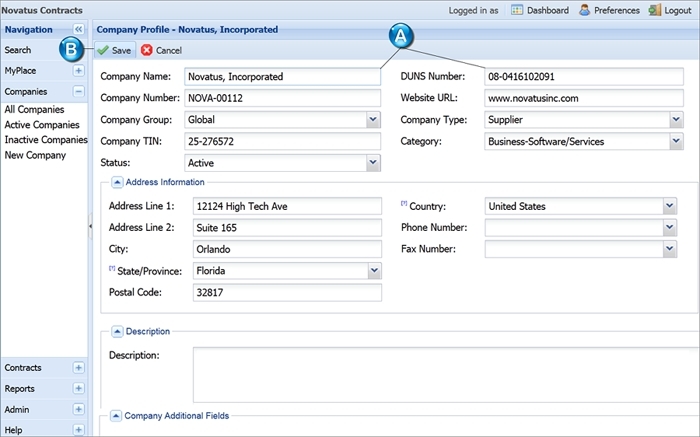Open Active Companies list
This screenshot has width=700, height=437.
pyautogui.click(x=42, y=125)
